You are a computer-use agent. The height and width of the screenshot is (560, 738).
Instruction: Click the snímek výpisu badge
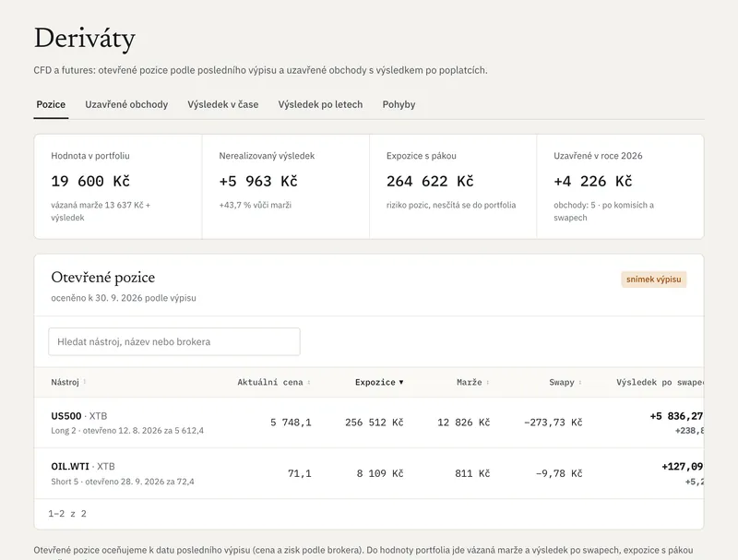pyautogui.click(x=654, y=280)
